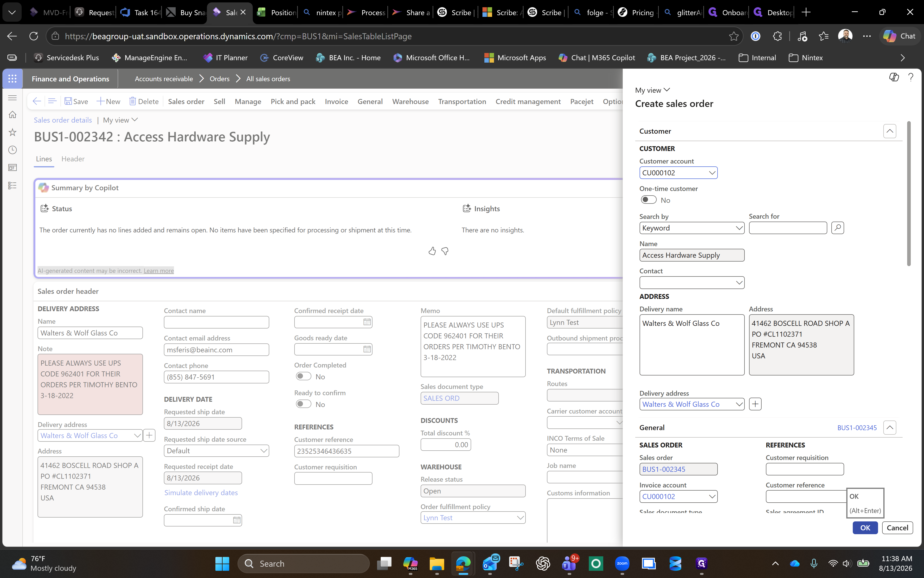Open the Invoice ribbon tab
This screenshot has width=924, height=578.
336,101
